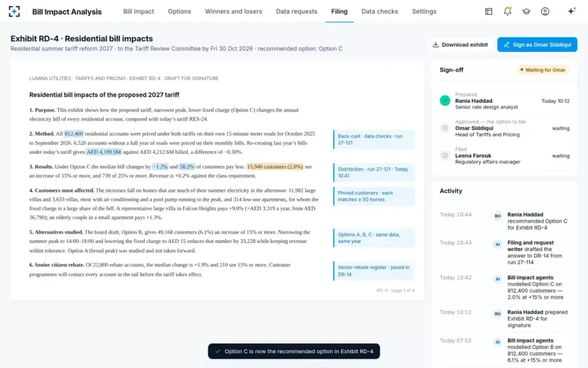Click the highlighted 812,400 accounts figure
588x368 pixels.
74,133
